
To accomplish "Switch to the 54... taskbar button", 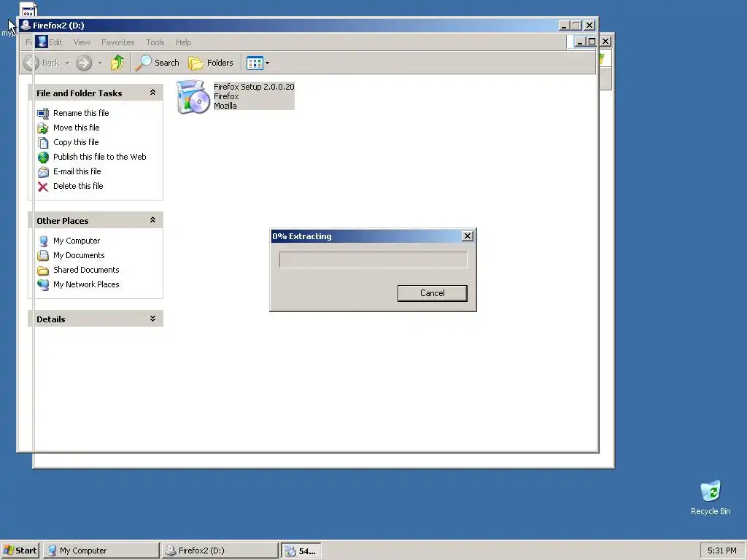I will click(301, 551).
